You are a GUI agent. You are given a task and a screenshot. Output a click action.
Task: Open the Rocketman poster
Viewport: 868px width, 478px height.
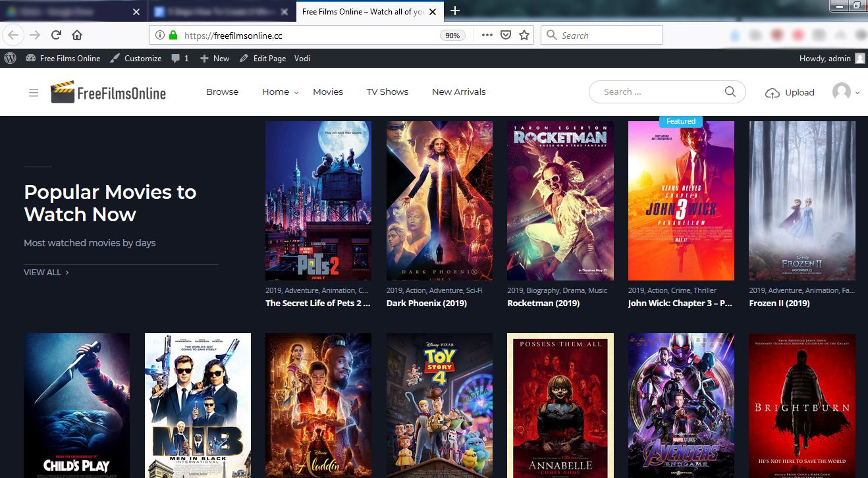pos(560,201)
